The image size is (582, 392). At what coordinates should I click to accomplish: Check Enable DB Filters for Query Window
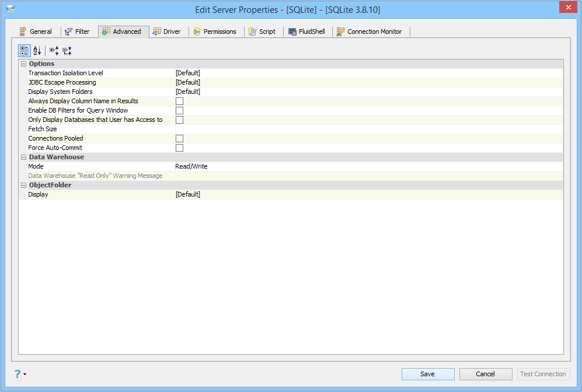180,110
